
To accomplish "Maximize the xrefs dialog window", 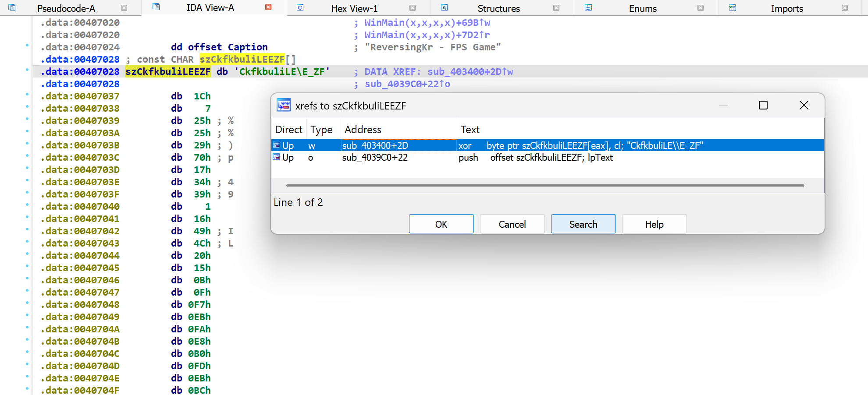I will click(x=763, y=105).
